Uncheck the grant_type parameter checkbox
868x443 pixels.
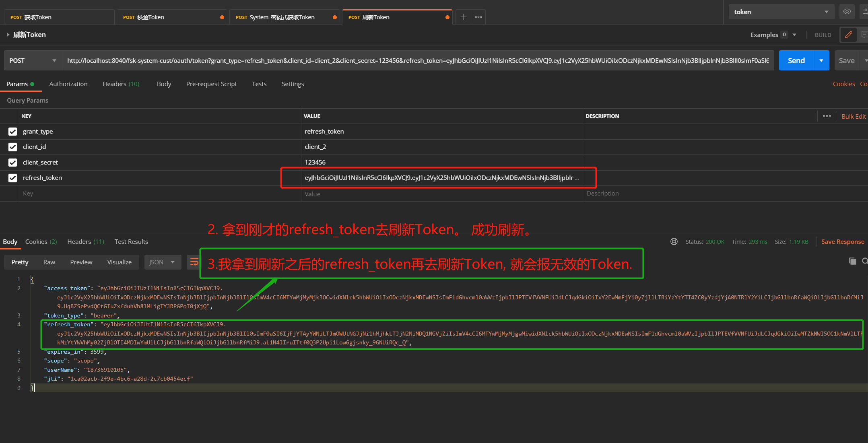[12, 132]
